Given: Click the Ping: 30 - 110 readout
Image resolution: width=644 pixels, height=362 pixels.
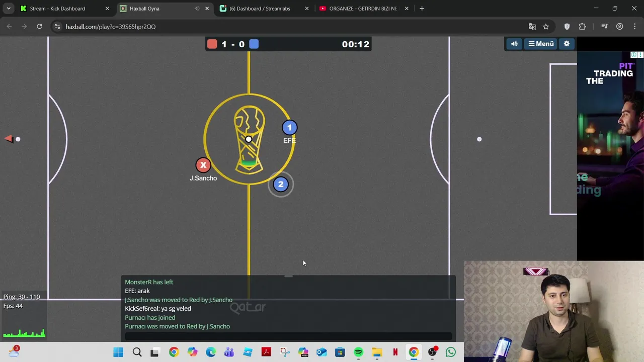Looking at the screenshot, I should pyautogui.click(x=22, y=297).
